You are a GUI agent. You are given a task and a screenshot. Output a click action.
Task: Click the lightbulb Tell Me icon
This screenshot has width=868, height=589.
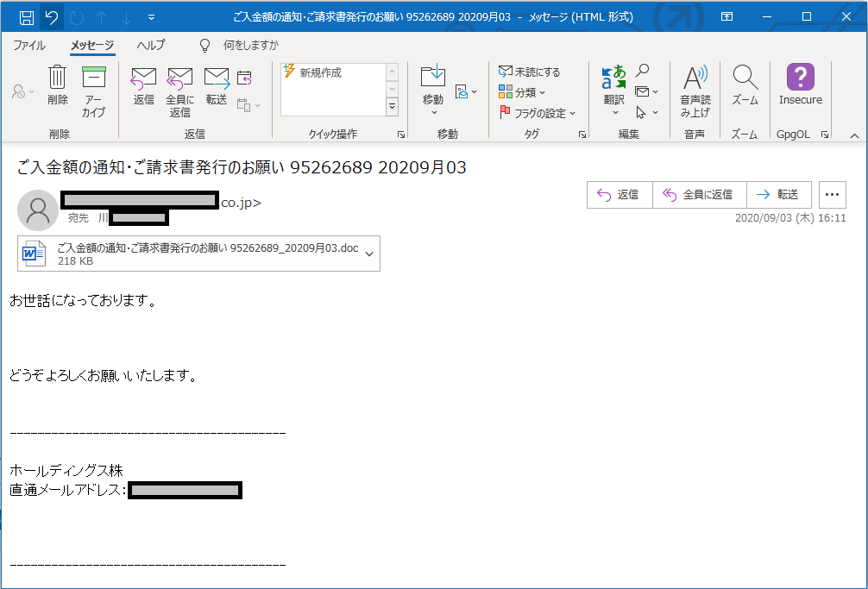204,46
